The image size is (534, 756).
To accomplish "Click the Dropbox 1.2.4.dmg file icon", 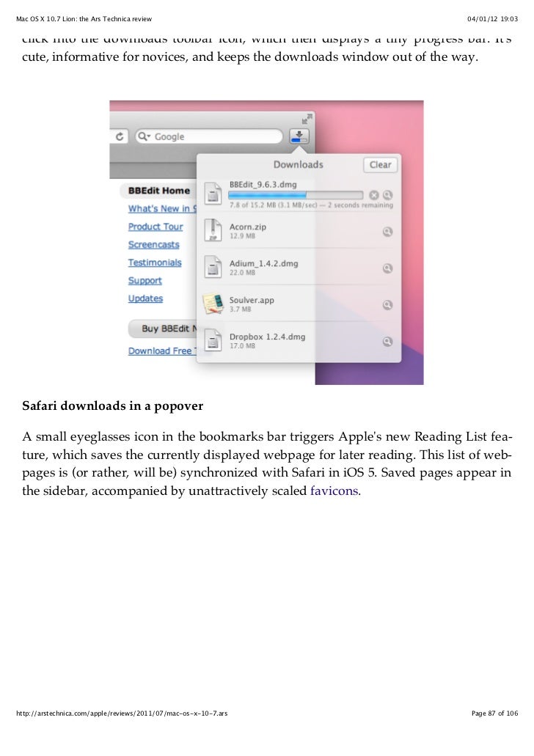I will click(213, 340).
